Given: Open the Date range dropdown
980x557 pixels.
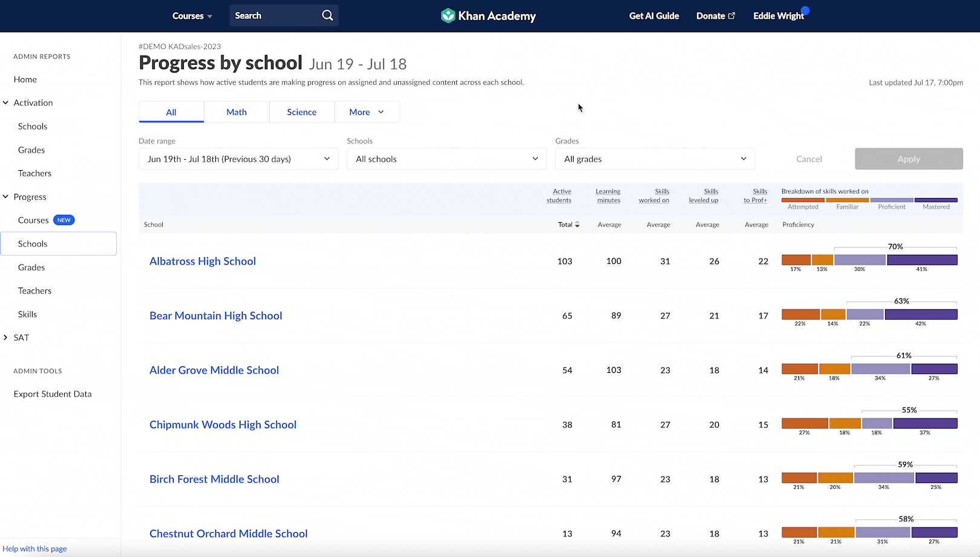Looking at the screenshot, I should point(238,159).
